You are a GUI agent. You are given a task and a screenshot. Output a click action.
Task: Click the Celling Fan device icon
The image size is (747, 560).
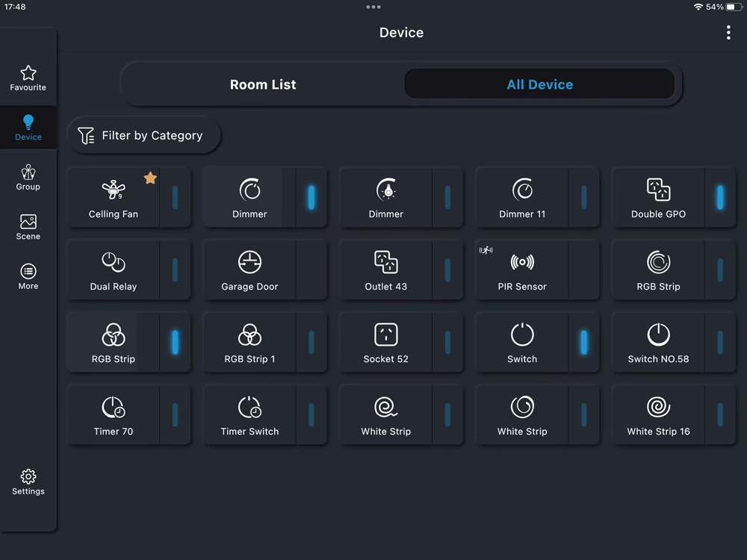(x=114, y=190)
